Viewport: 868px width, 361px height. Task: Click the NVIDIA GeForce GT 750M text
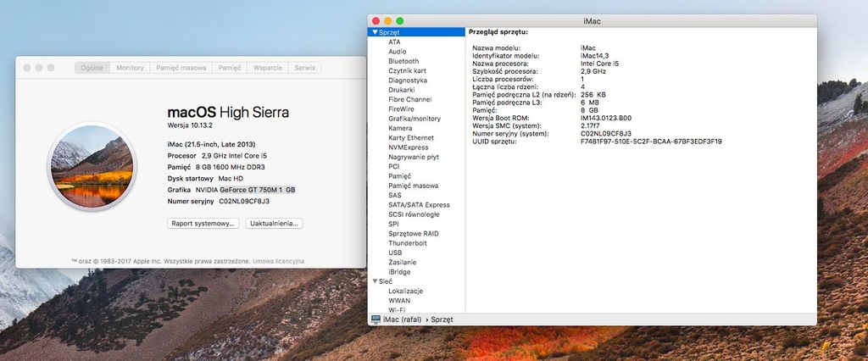(246, 190)
